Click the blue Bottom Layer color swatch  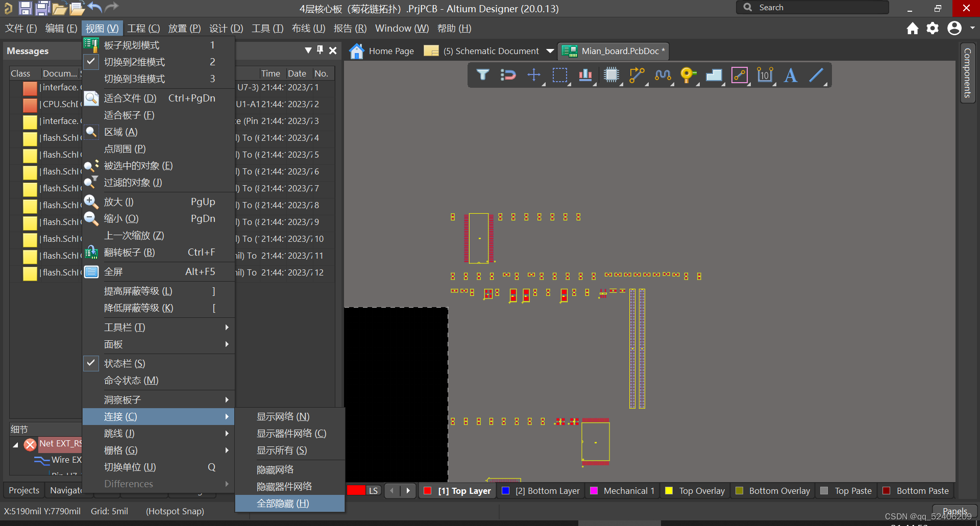(x=506, y=491)
